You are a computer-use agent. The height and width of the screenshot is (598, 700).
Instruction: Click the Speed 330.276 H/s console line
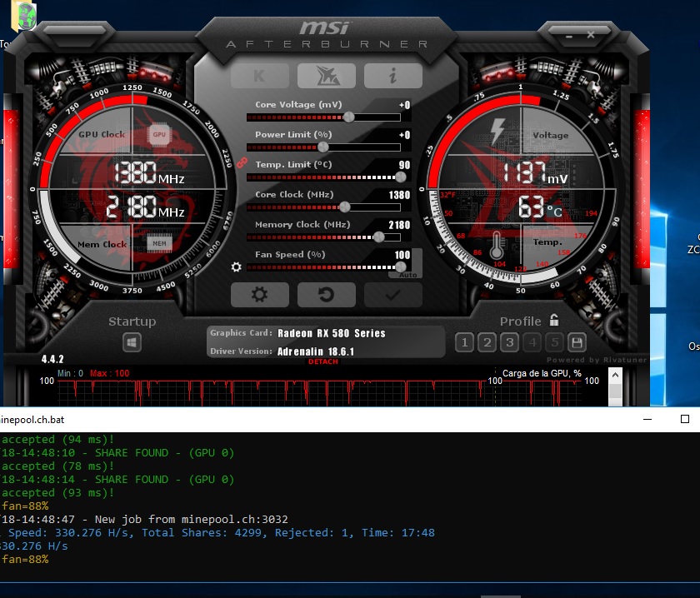[217, 532]
